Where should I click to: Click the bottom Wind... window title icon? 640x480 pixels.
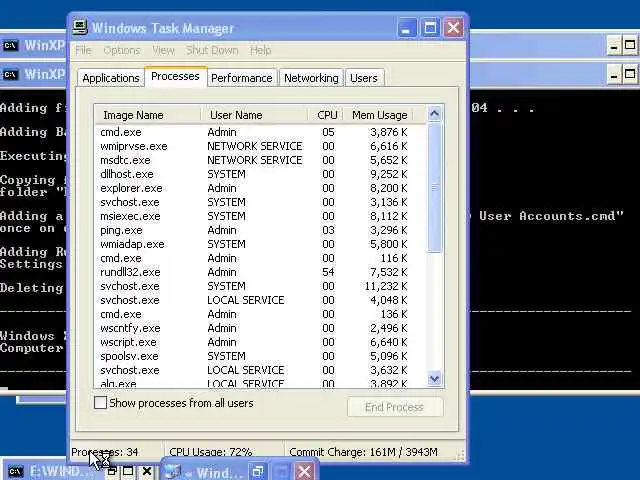[173, 471]
